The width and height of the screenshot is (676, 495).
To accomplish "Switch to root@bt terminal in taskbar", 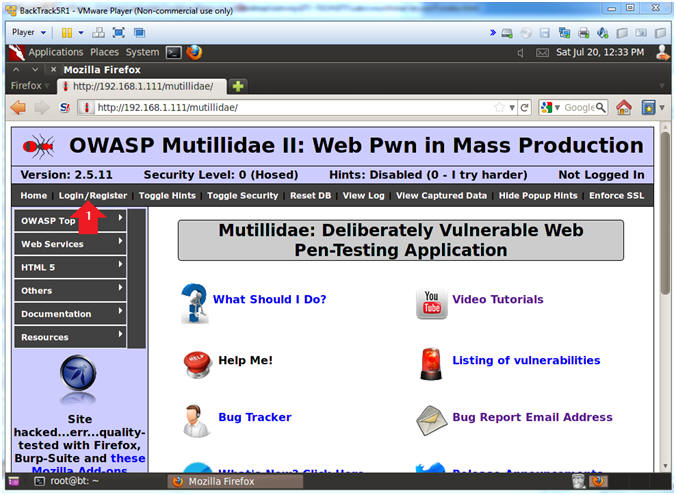I will pos(66,481).
